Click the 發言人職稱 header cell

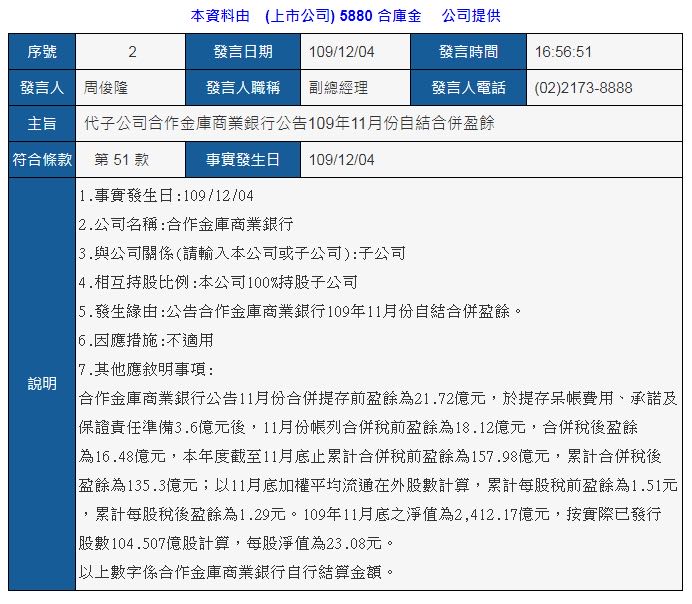tap(243, 87)
